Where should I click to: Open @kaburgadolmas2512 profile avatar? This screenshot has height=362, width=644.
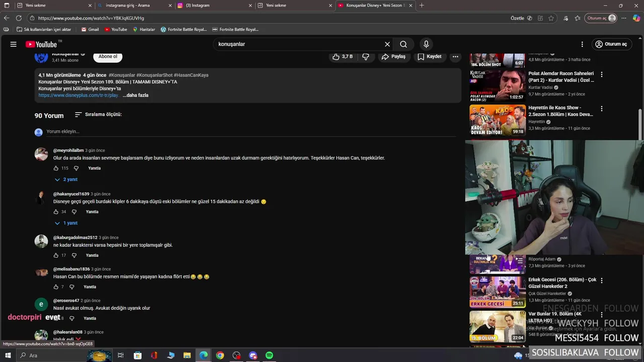41,241
